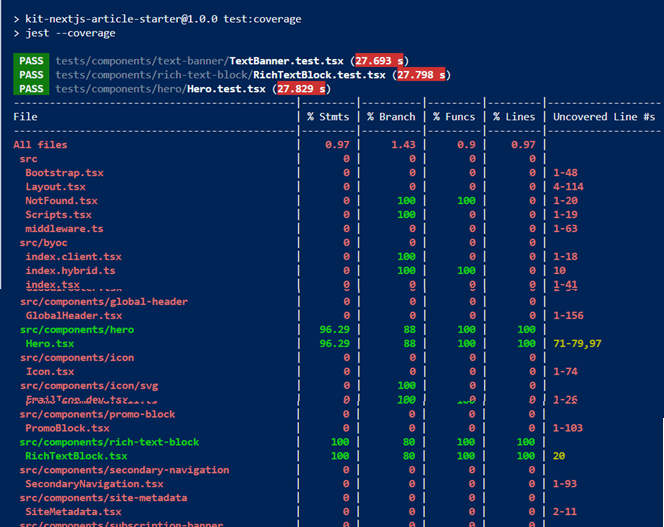Image resolution: width=664 pixels, height=527 pixels.
Task: Select the middleware.ts file row
Action: click(64, 229)
